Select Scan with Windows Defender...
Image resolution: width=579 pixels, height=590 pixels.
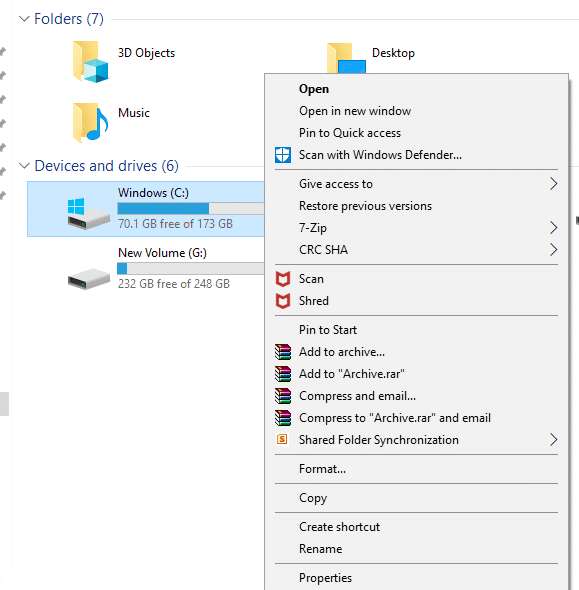[x=416, y=155]
